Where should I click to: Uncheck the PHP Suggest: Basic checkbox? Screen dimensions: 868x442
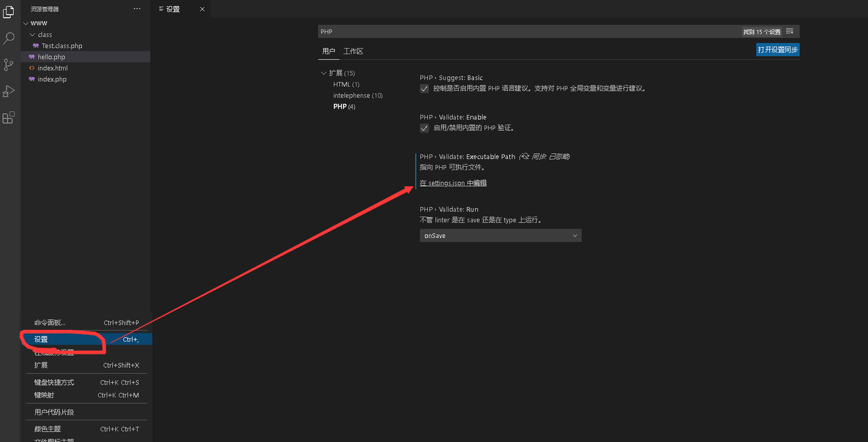pos(424,88)
